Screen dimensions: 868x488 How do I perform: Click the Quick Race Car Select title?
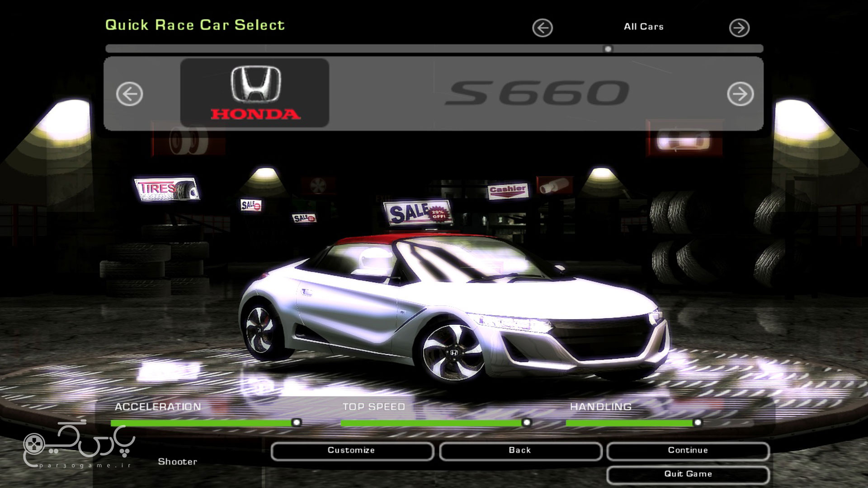pos(195,25)
